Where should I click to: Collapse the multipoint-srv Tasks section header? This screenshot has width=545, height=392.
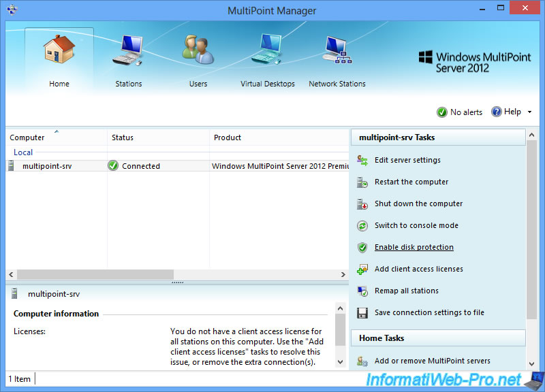pyautogui.click(x=438, y=137)
